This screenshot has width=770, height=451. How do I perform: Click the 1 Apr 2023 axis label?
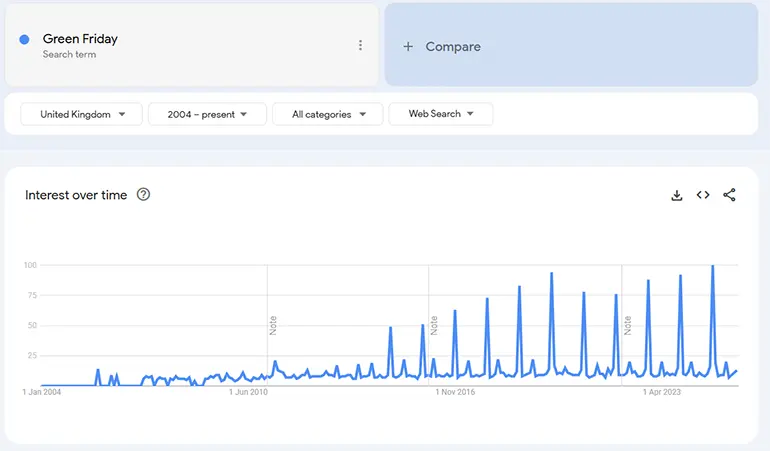[662, 393]
